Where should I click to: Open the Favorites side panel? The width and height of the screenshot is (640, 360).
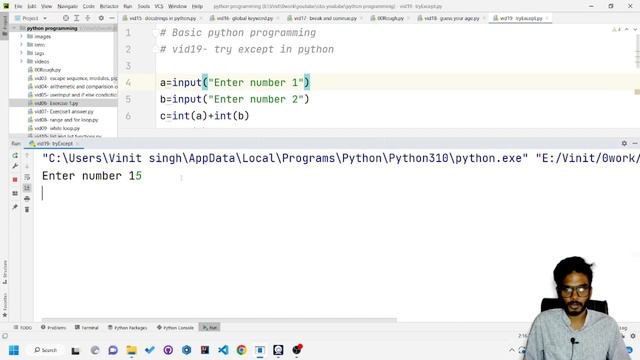[x=4, y=305]
